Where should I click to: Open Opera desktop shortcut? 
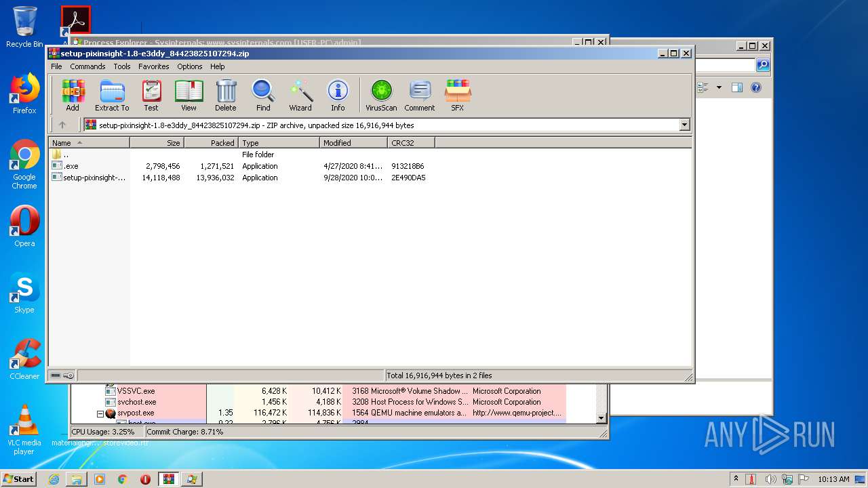(x=24, y=226)
